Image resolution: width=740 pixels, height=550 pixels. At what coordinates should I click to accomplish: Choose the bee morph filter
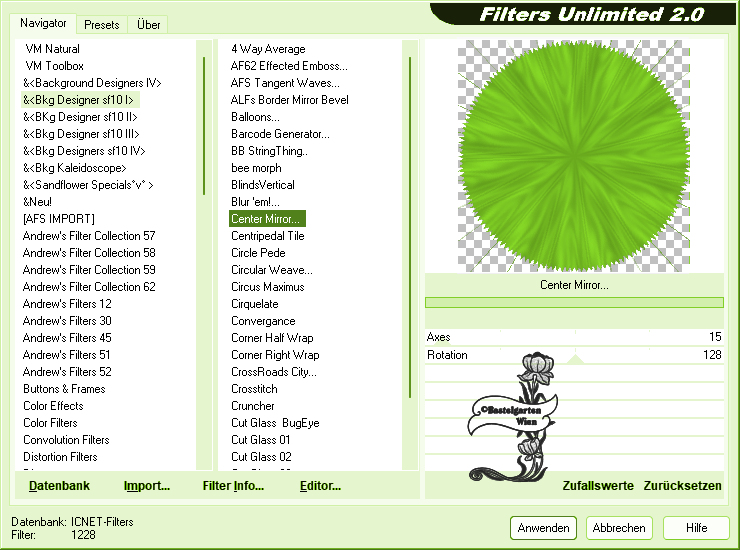pos(256,168)
